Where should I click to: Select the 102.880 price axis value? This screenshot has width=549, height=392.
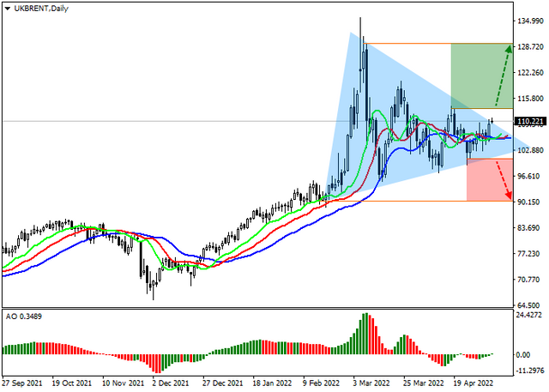(x=530, y=150)
